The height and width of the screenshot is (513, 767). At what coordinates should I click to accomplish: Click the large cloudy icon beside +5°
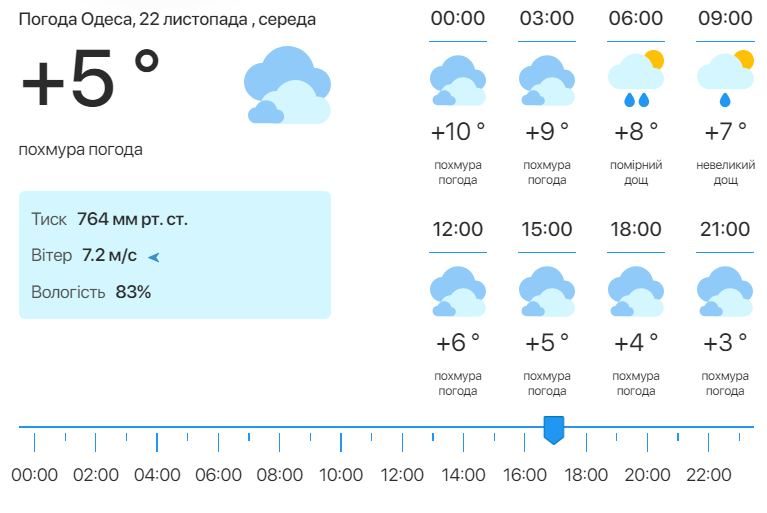(287, 85)
